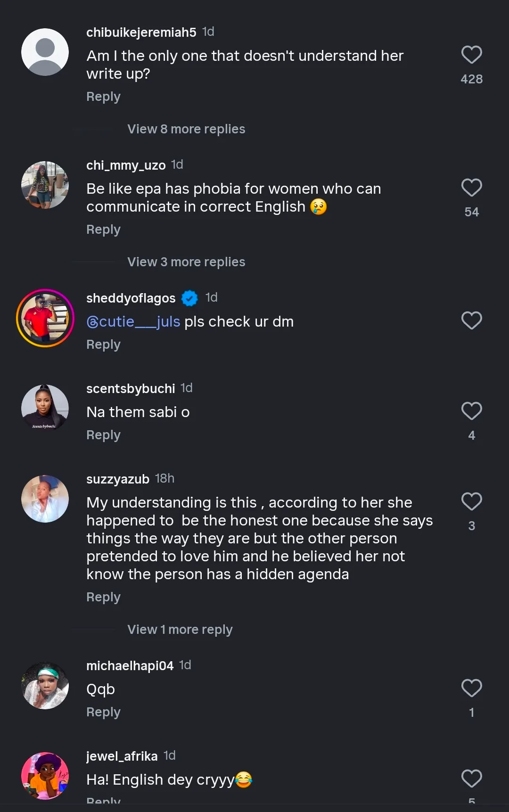
Task: Tap the heart beside michaelhapi04's 'Qqb' comment
Action: [471, 688]
